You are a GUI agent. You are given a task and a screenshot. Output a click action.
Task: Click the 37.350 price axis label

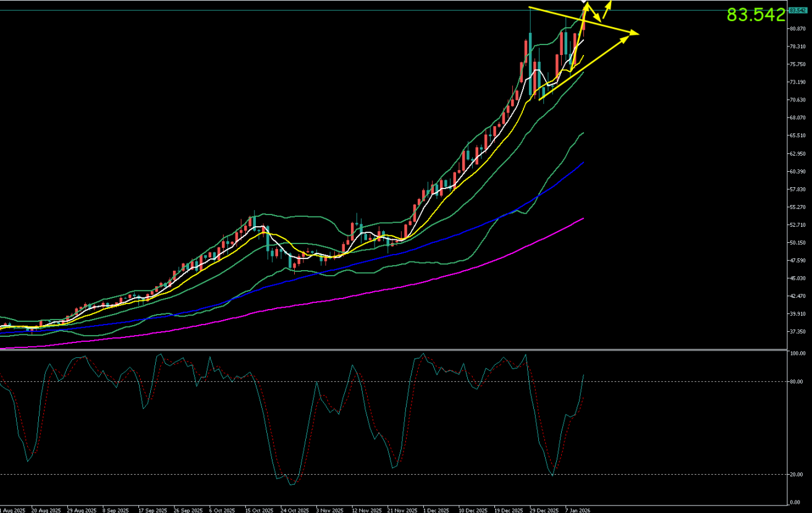click(x=798, y=331)
